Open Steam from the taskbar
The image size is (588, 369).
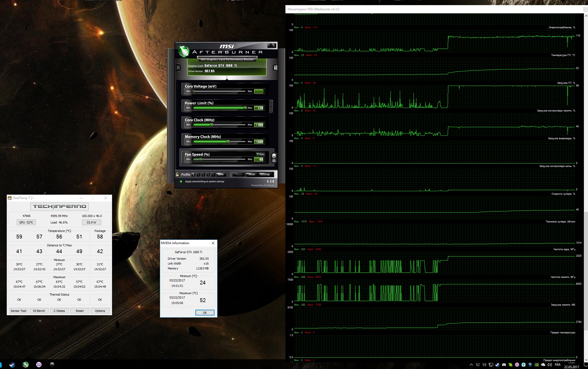(12, 365)
